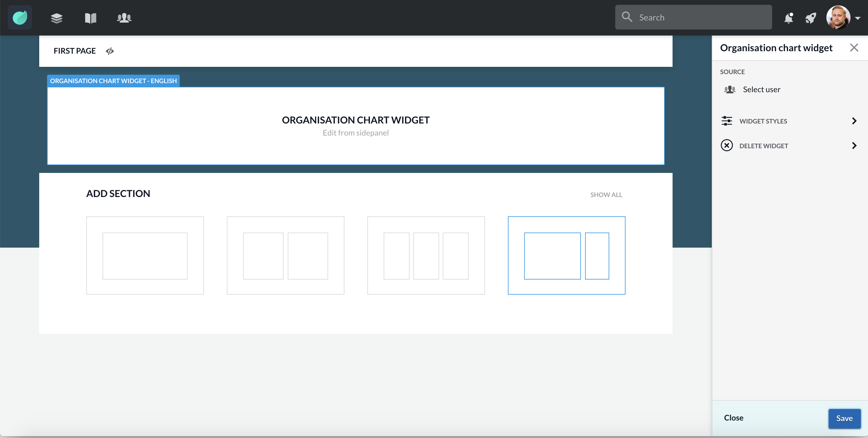Open the open book icon panel
This screenshot has width=868, height=438.
tap(90, 17)
